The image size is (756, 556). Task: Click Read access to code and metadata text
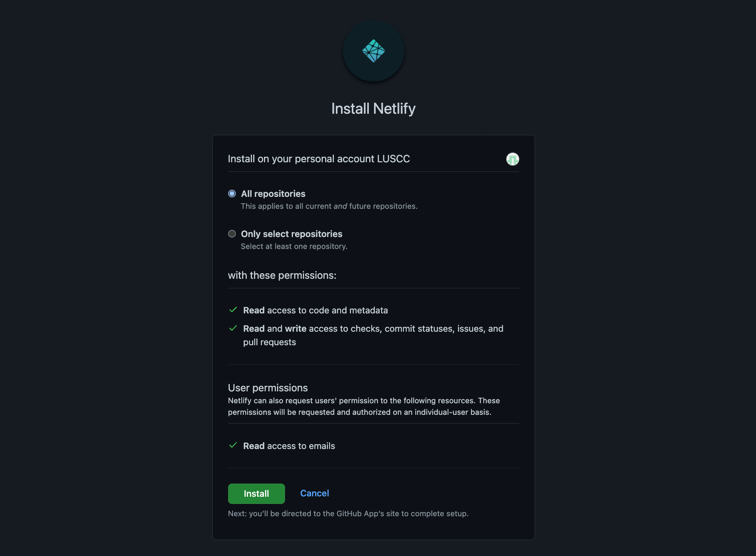click(x=316, y=310)
